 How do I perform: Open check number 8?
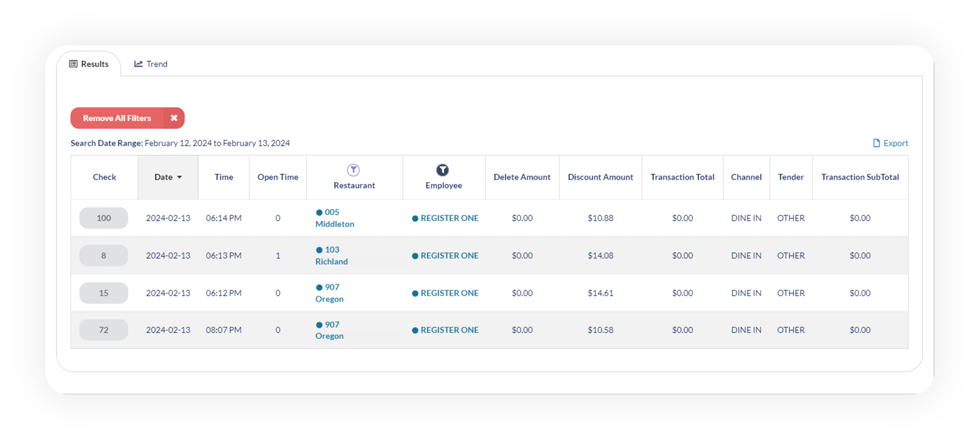click(x=104, y=255)
